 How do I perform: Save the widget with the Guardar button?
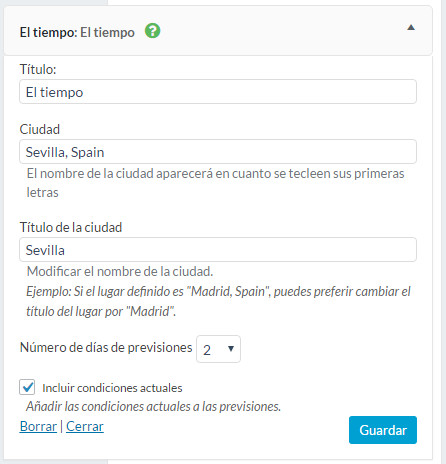383,430
